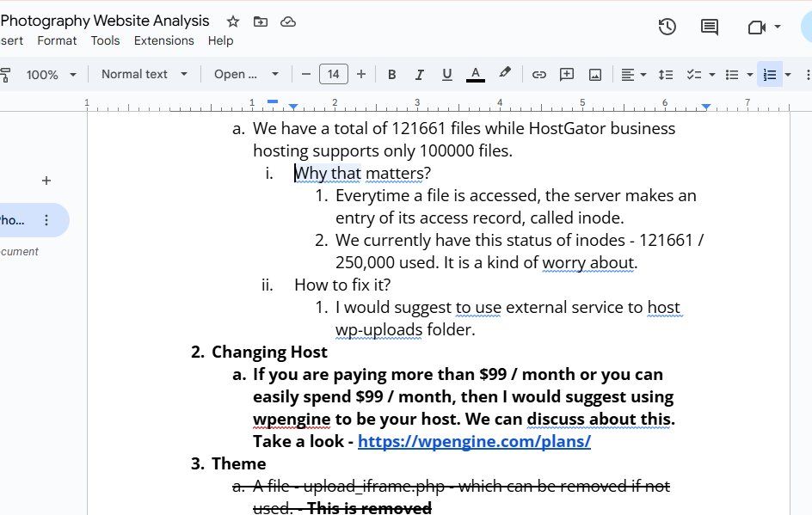812x515 pixels.
Task: Click the word 'wp-uploads' in the document
Action: 379,329
